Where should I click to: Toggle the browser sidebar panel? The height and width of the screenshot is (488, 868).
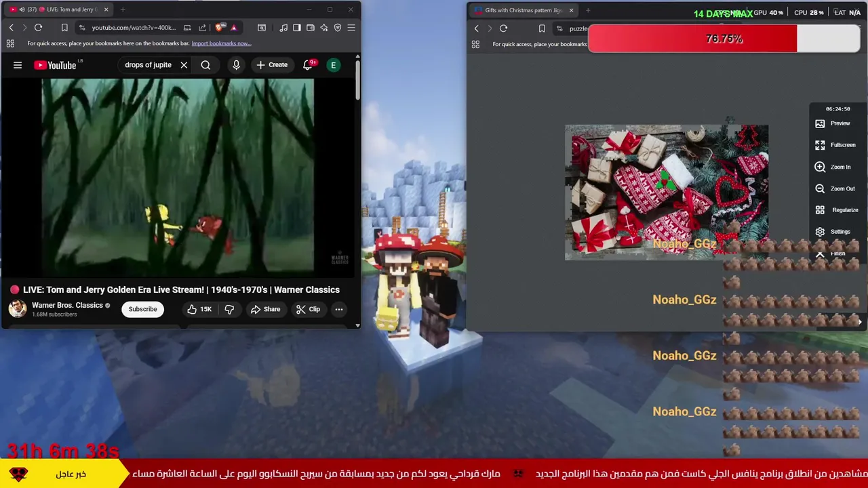coord(297,28)
